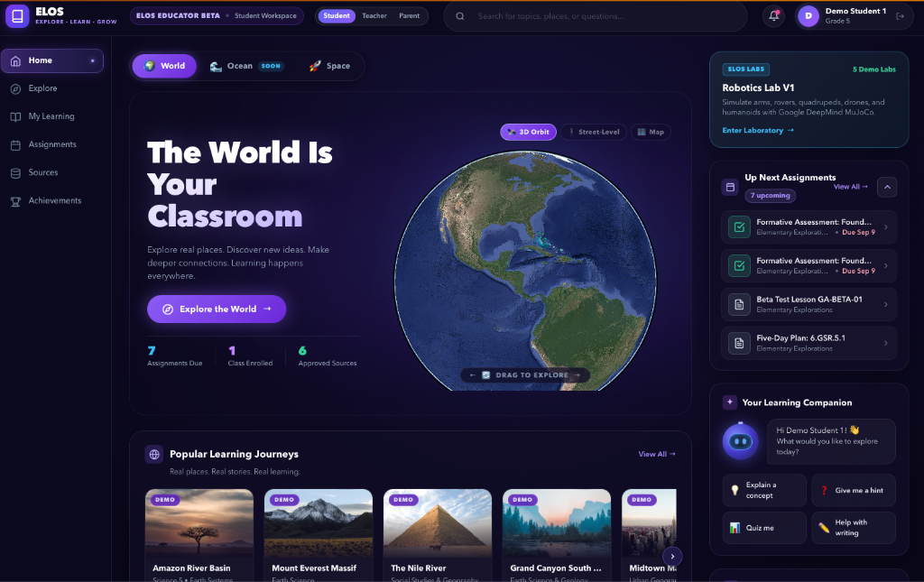The height and width of the screenshot is (582, 924).
Task: Show next learning journeys with arrow
Action: click(x=672, y=556)
